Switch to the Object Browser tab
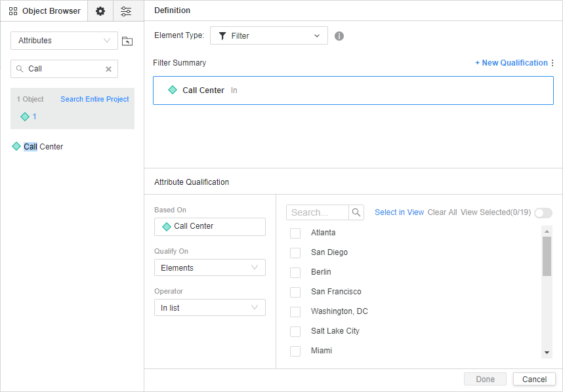The height and width of the screenshot is (392, 563). pos(45,11)
